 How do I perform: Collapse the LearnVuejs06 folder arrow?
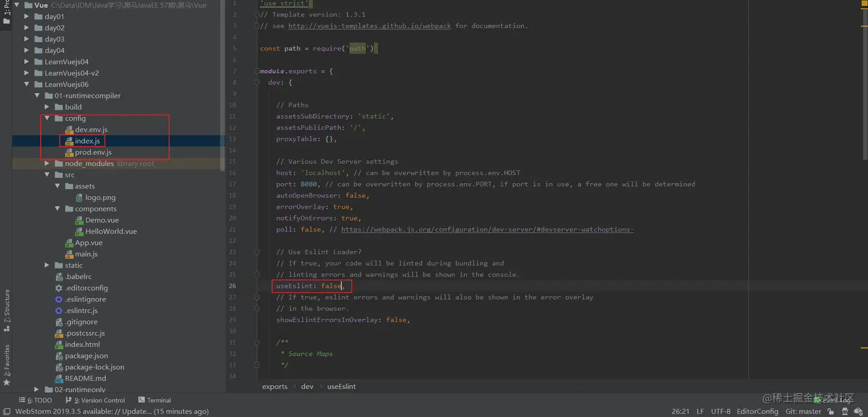click(26, 84)
